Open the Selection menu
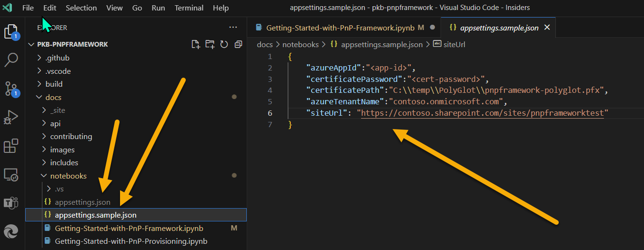644x250 pixels. click(81, 8)
